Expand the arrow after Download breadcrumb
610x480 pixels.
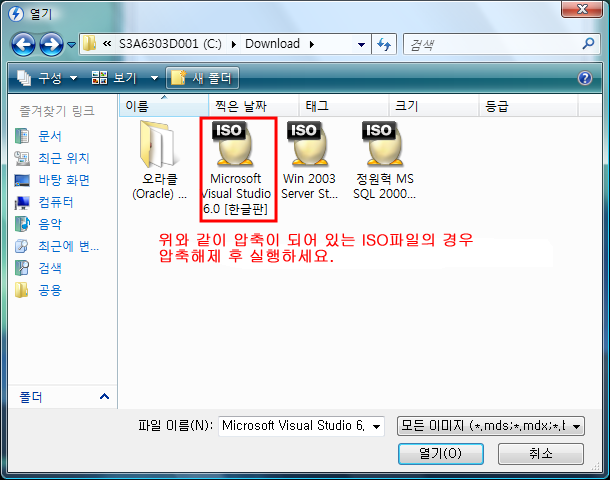click(312, 44)
